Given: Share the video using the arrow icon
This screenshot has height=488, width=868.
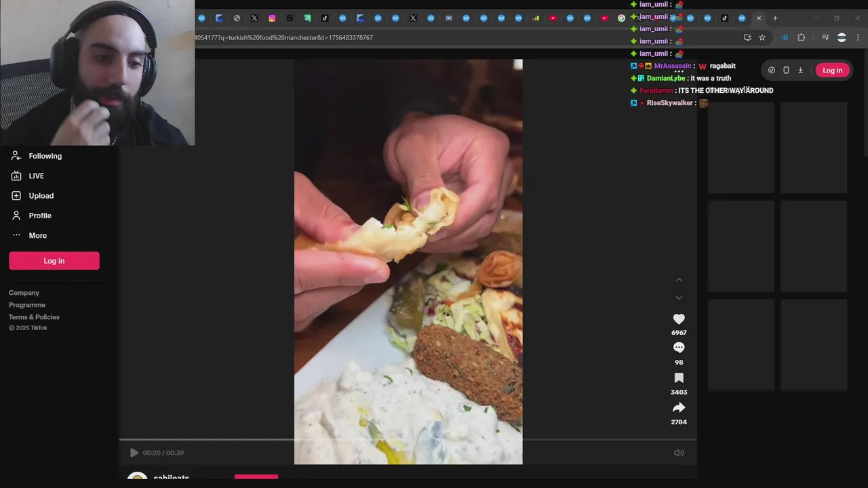Looking at the screenshot, I should [x=679, y=407].
